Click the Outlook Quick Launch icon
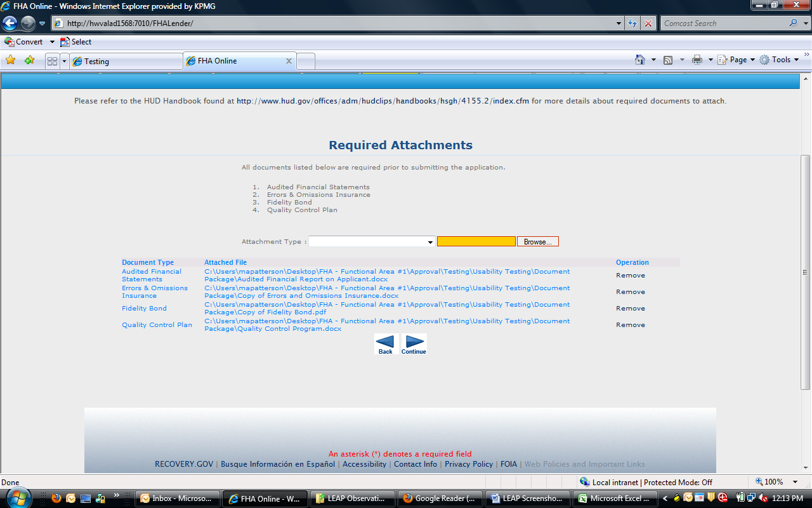This screenshot has width=812, height=508. click(x=71, y=498)
